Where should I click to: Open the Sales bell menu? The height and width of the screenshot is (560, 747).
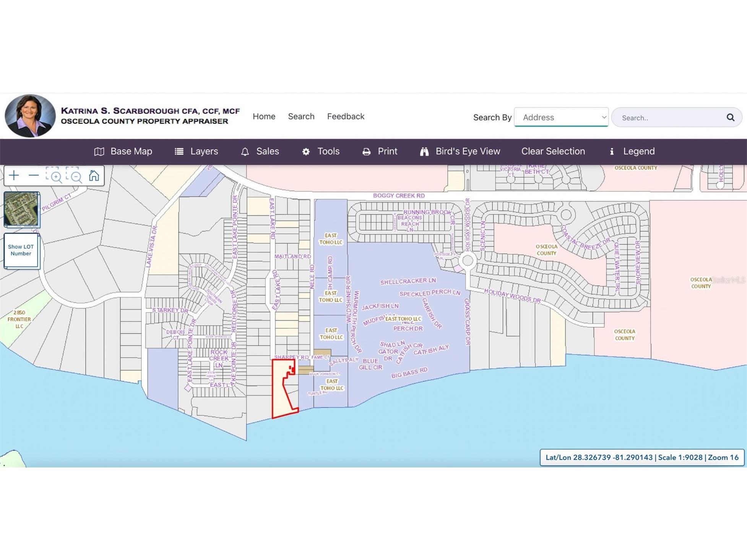click(260, 151)
